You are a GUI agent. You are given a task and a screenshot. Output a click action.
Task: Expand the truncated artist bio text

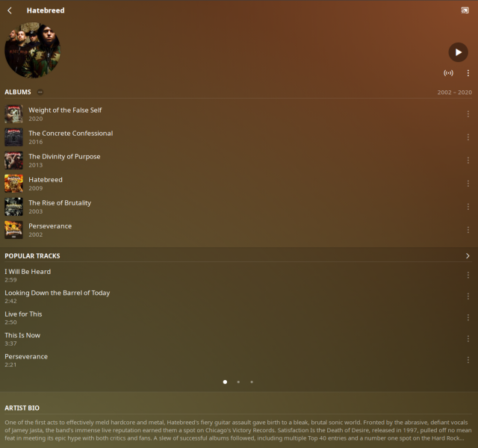tap(238, 430)
